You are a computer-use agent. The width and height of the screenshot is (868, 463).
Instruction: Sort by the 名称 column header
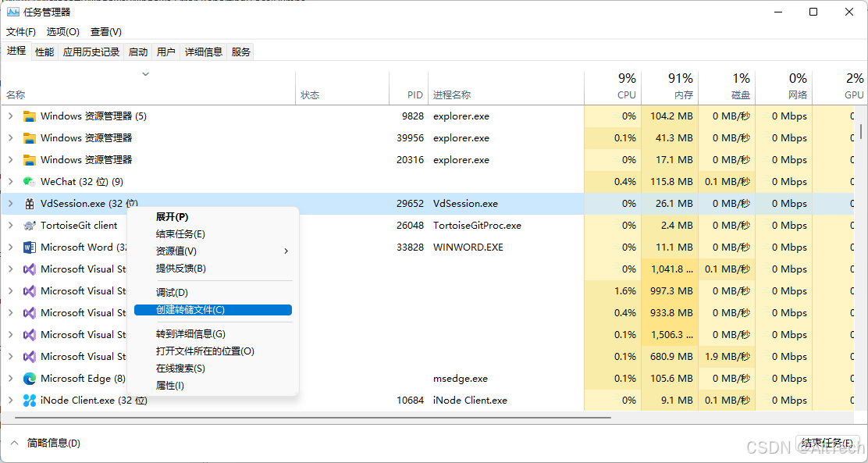pos(148,88)
